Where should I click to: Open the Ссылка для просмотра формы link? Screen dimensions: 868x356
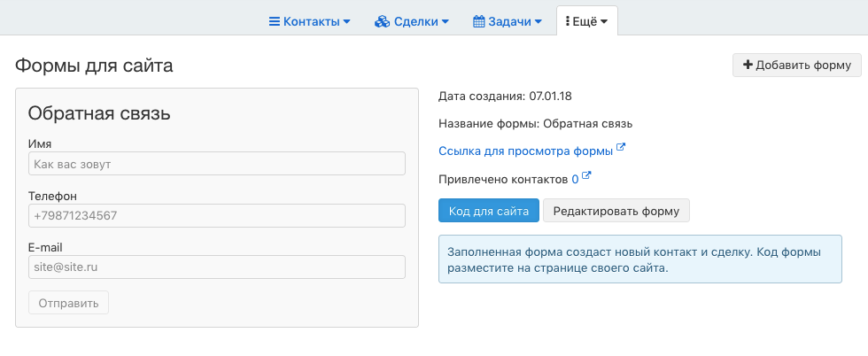pos(525,151)
